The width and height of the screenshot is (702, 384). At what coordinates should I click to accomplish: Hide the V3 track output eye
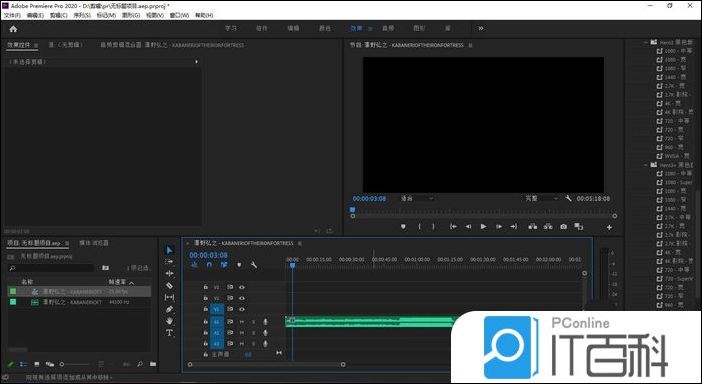click(242, 287)
